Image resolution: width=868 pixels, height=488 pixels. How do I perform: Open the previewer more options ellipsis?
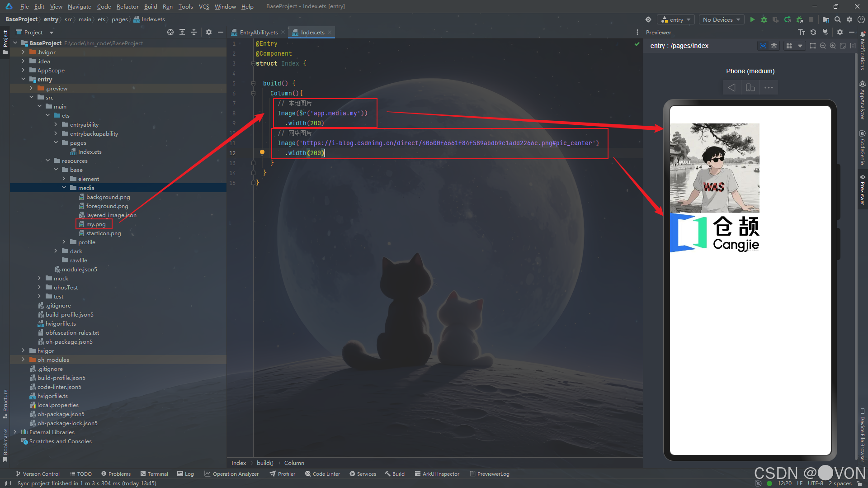coord(769,87)
